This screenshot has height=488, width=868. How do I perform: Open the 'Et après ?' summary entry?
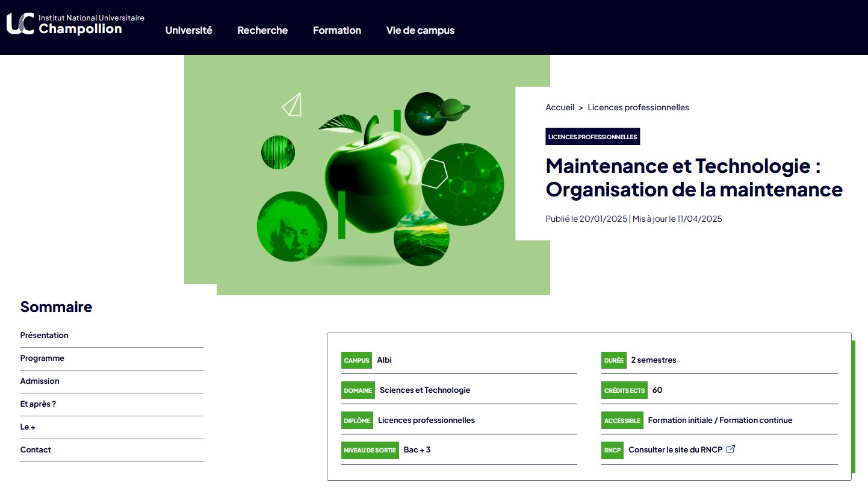[38, 404]
